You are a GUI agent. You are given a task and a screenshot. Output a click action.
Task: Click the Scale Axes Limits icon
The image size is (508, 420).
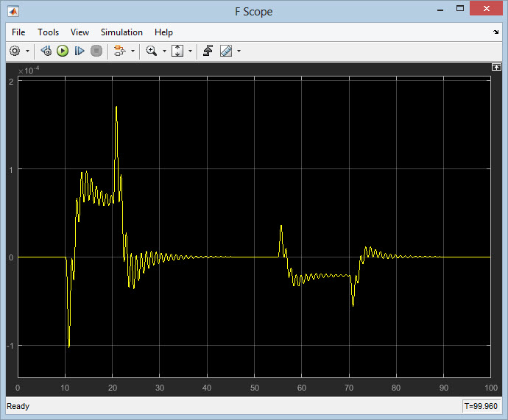pos(177,51)
